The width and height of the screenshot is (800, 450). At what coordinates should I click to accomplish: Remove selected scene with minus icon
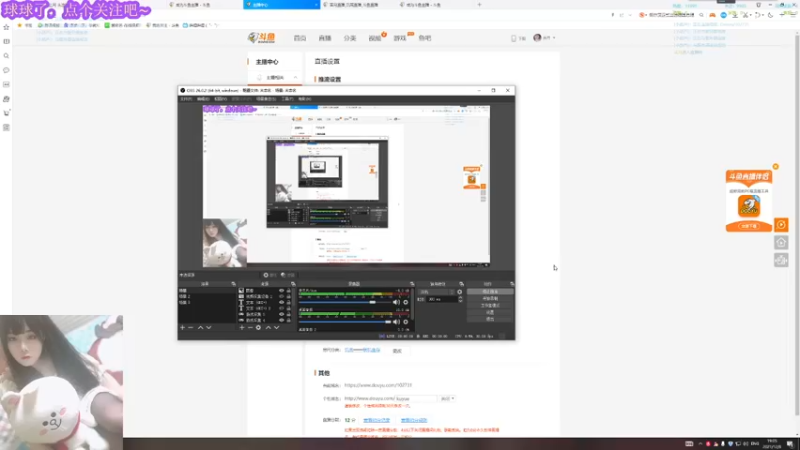click(191, 328)
